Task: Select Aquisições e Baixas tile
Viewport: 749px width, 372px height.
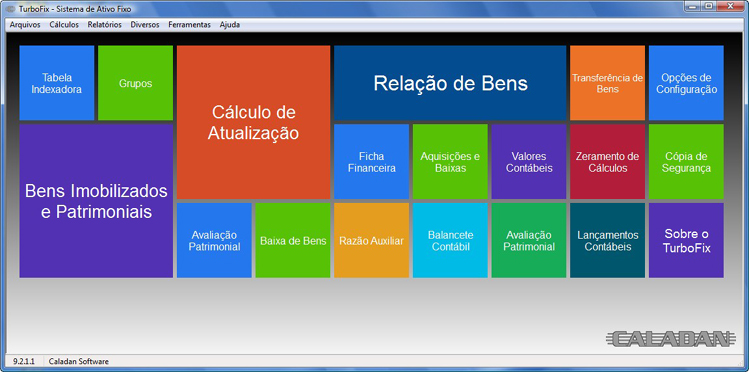Action: point(450,162)
